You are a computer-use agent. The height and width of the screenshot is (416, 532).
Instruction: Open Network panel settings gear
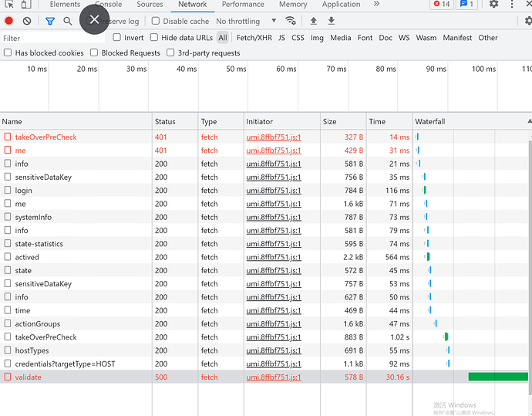click(x=527, y=21)
